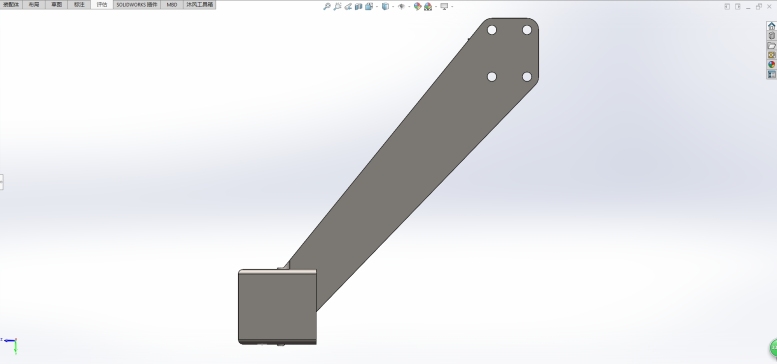Open the Appearances task pane tab
Image resolution: width=777 pixels, height=364 pixels.
point(772,64)
